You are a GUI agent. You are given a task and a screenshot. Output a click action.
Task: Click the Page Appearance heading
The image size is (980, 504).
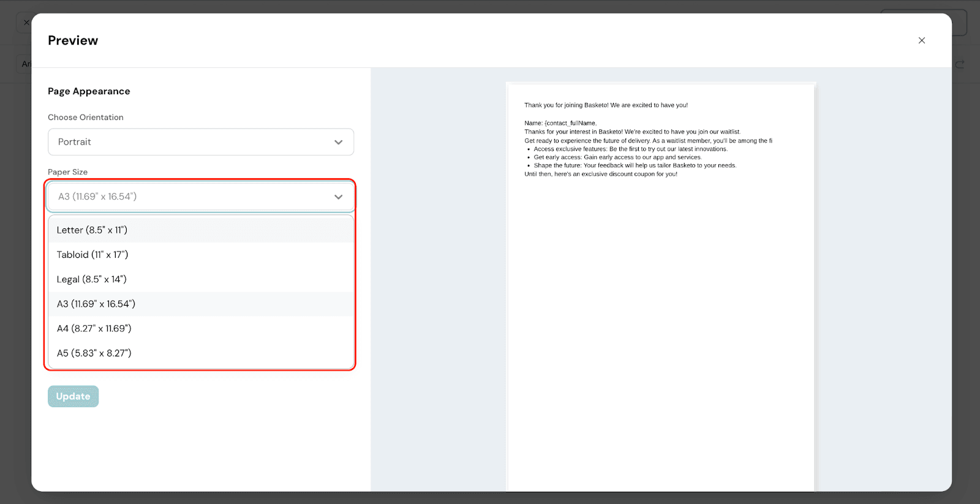click(x=89, y=91)
